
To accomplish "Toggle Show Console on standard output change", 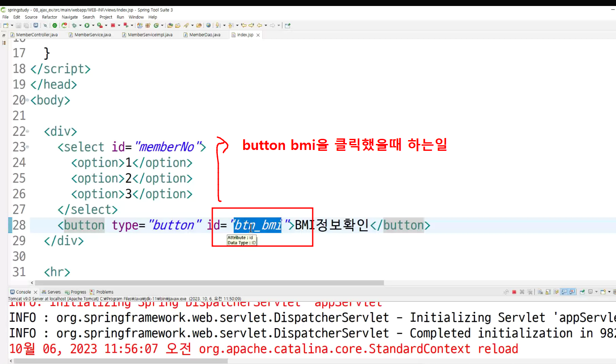I will tap(564, 292).
